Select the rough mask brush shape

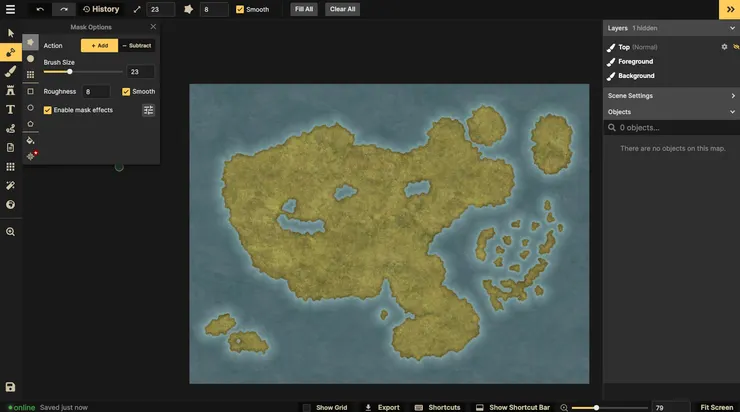[30, 42]
